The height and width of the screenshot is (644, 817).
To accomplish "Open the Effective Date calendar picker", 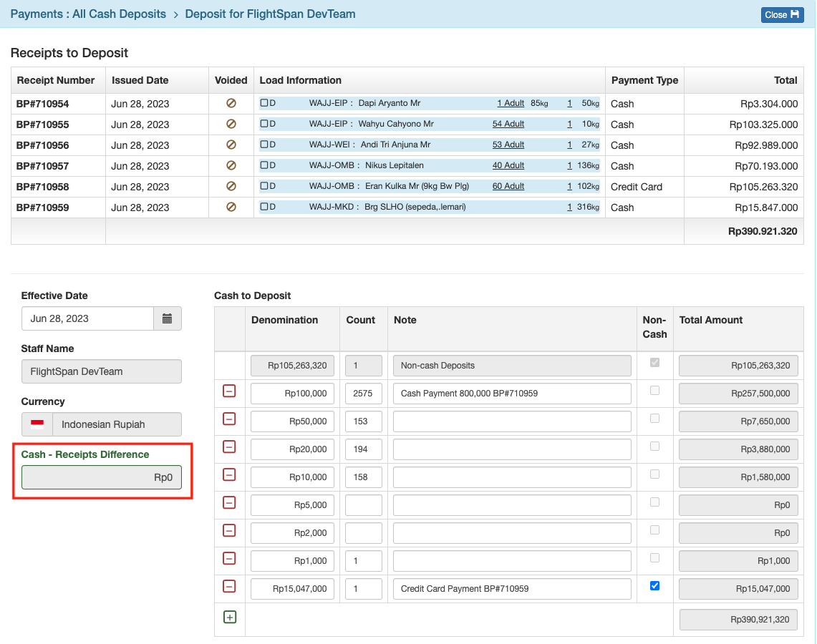I will [x=168, y=318].
